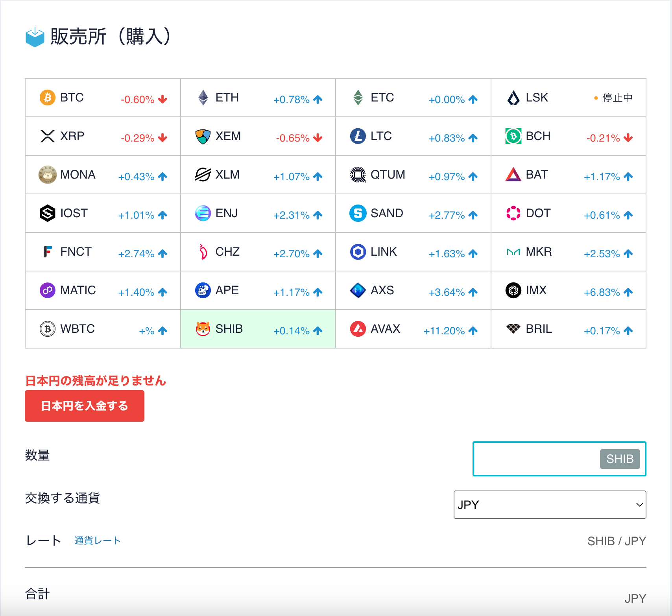
Task: Choose the Monacoin MONA cat icon
Action: coord(48,175)
